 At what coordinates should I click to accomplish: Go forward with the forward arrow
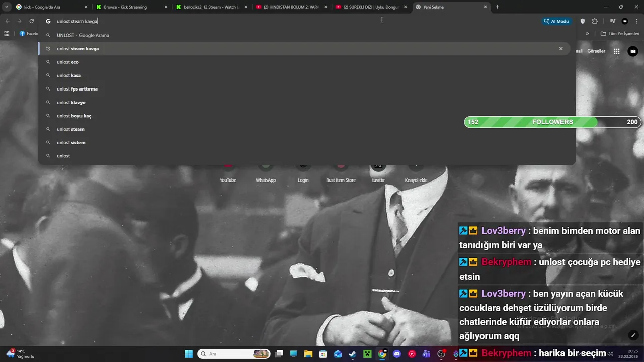(19, 21)
